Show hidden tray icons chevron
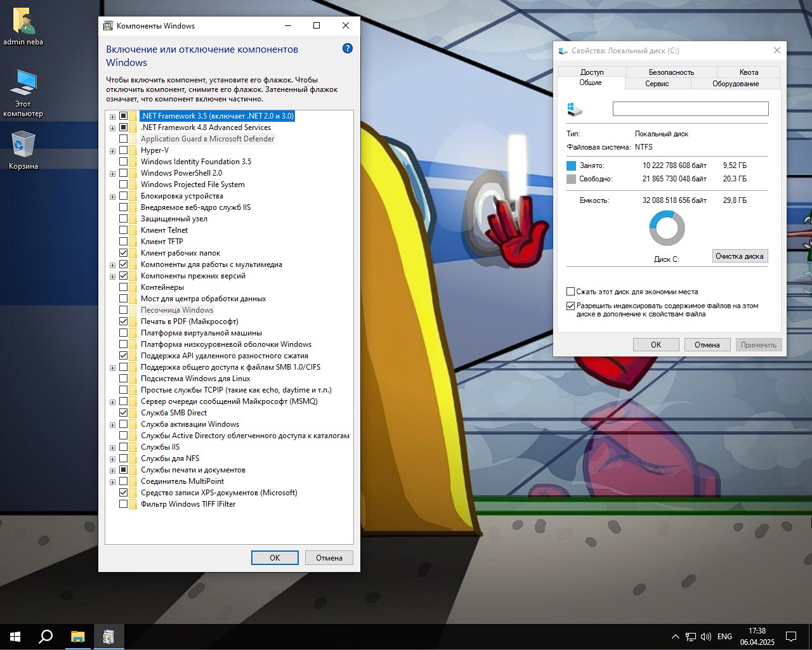The height and width of the screenshot is (650, 812). pyautogui.click(x=675, y=637)
